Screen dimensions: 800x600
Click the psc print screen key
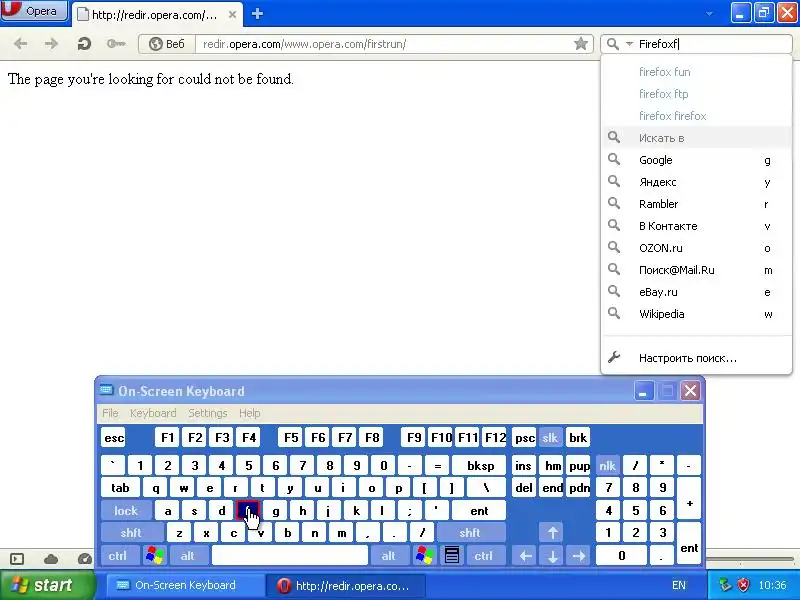(x=524, y=438)
